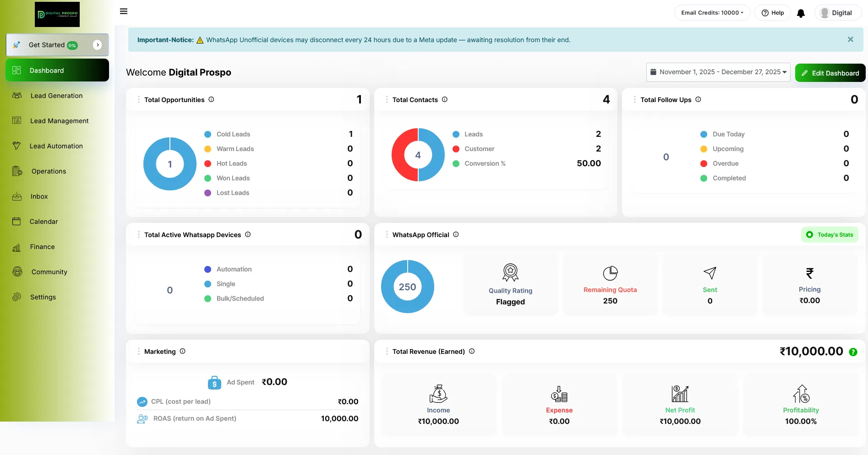This screenshot has width=868, height=455.
Task: Click the blue Cold Leads legend dot
Action: [x=207, y=134]
